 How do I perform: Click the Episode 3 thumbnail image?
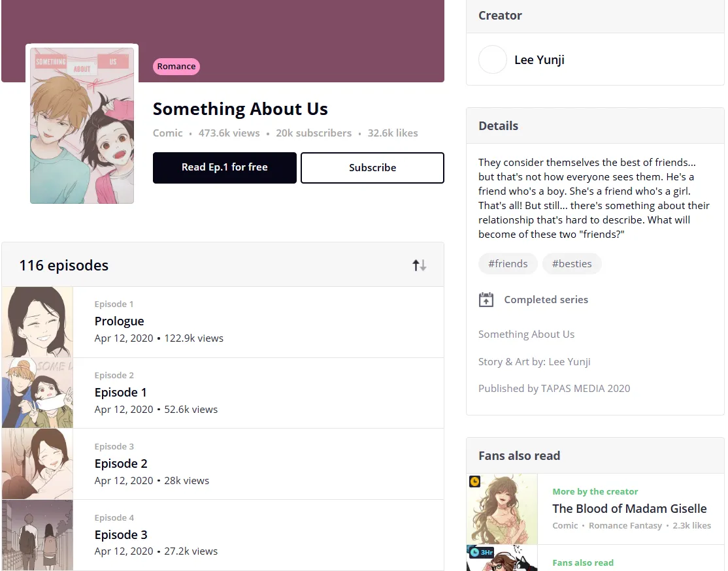(x=37, y=535)
